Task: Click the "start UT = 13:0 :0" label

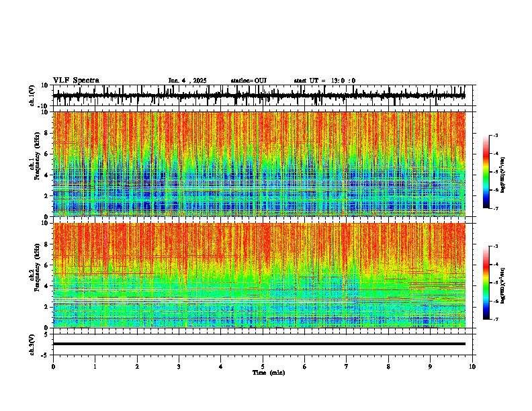Action: pos(324,81)
